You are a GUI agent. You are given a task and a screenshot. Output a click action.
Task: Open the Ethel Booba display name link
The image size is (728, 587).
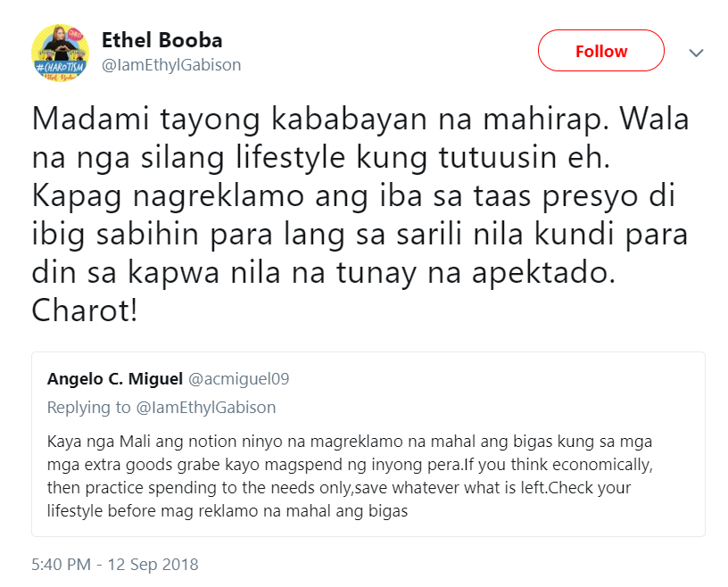tap(162, 40)
